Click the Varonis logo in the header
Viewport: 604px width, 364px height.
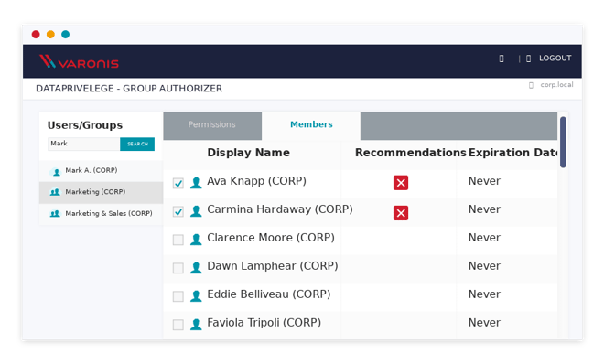coord(79,61)
